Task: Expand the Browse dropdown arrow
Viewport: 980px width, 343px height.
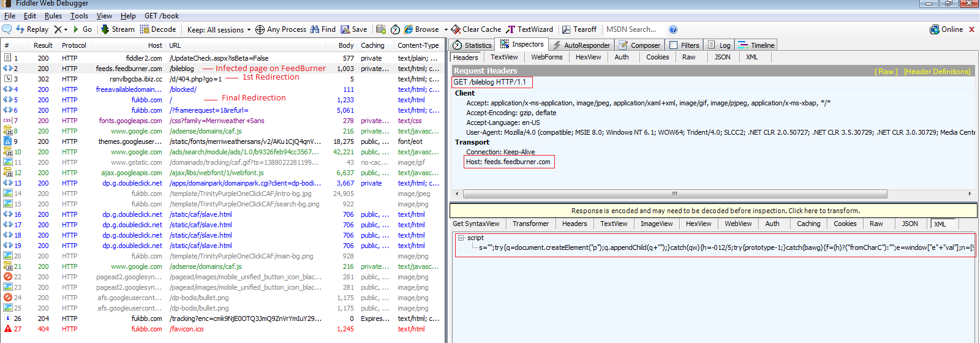Action: click(445, 29)
